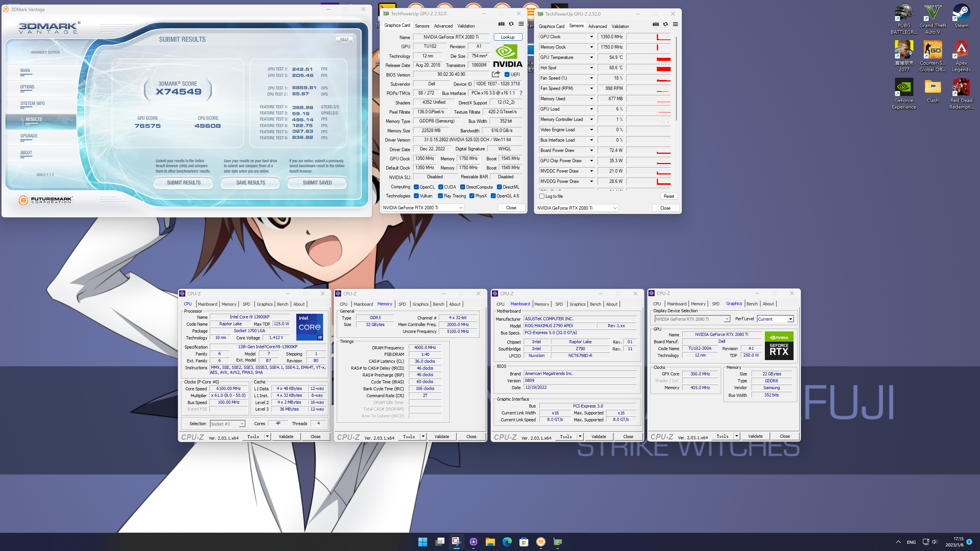Click refresh icon in GPU-Z Sensors window
The width and height of the screenshot is (980, 551).
coord(665,24)
